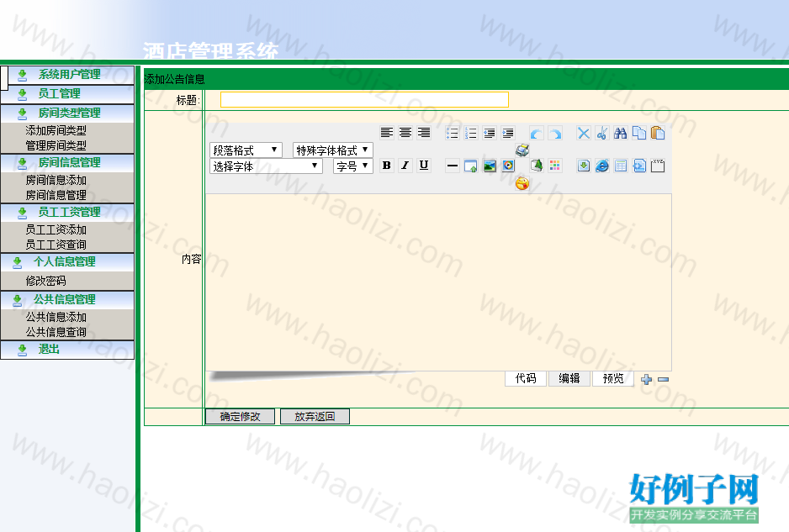789x532 pixels.
Task: Undo last edit in editor
Action: click(x=537, y=133)
